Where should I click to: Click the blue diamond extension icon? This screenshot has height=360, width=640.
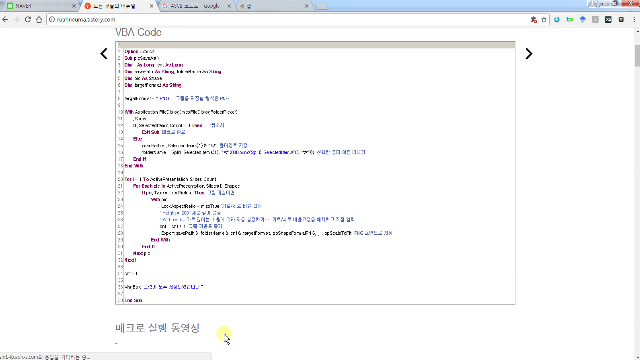tap(582, 20)
